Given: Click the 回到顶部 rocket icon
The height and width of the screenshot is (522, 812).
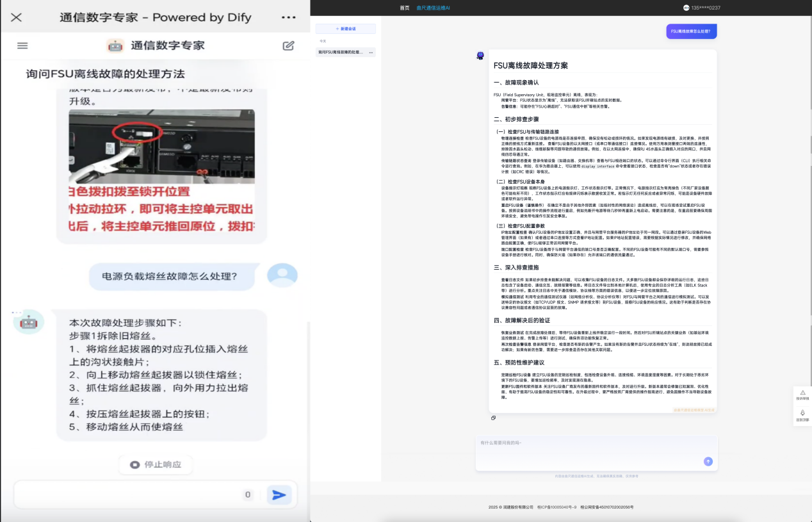Looking at the screenshot, I should point(802,414).
